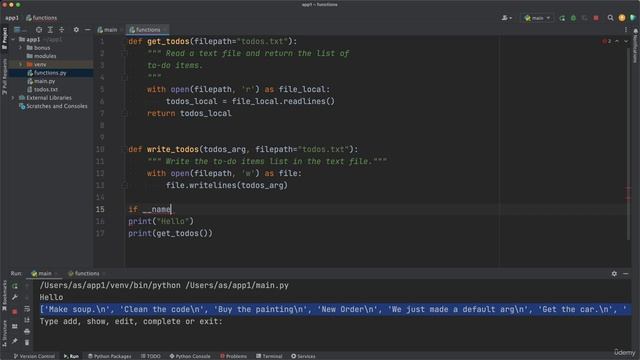Expand the venv folder
640x360 pixels.
pyautogui.click(x=20, y=64)
